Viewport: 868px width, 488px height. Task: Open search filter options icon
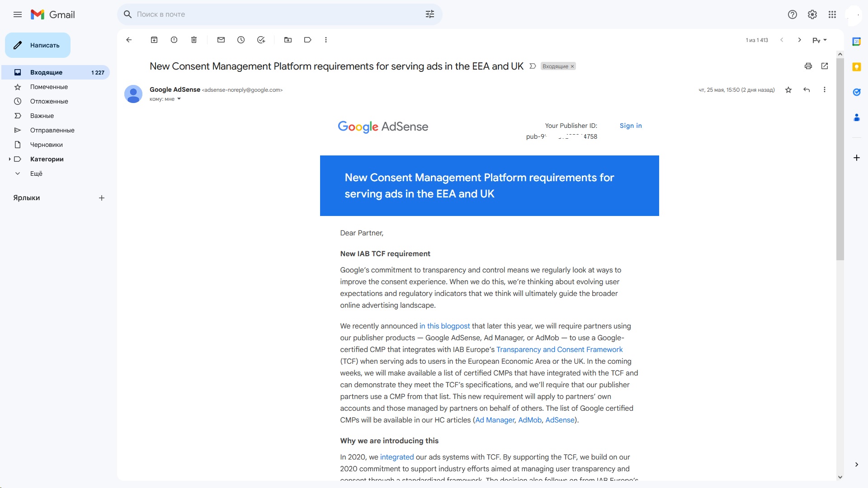(430, 14)
